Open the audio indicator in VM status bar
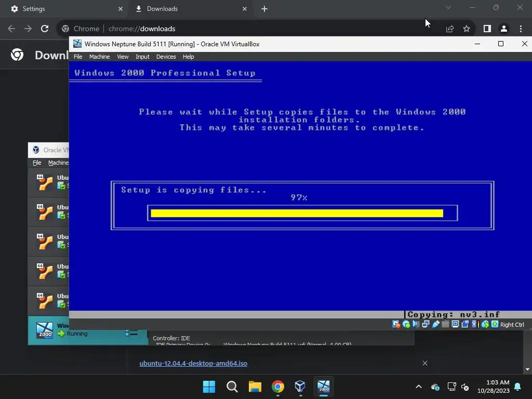 coord(416,324)
